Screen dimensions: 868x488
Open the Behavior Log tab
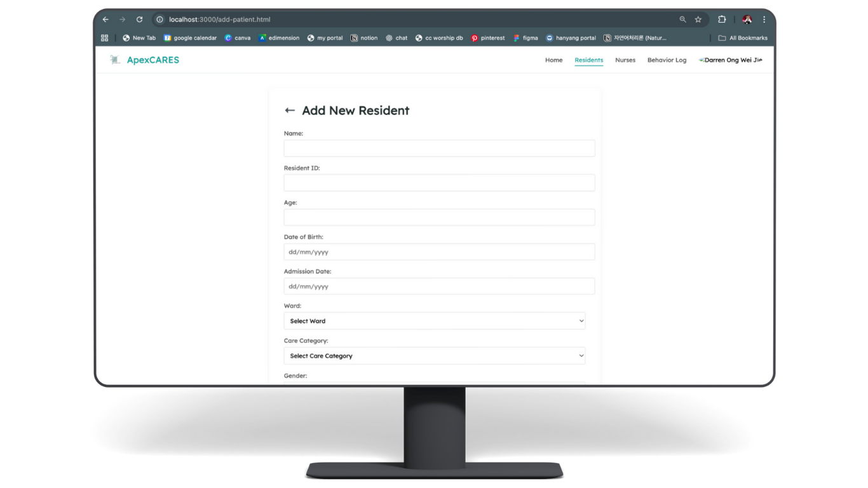point(667,60)
